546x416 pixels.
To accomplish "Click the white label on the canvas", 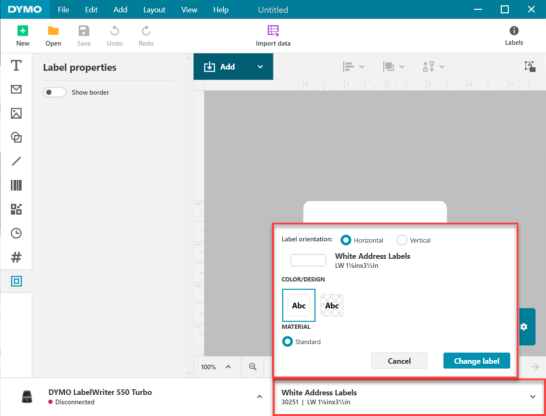I will coord(375,212).
